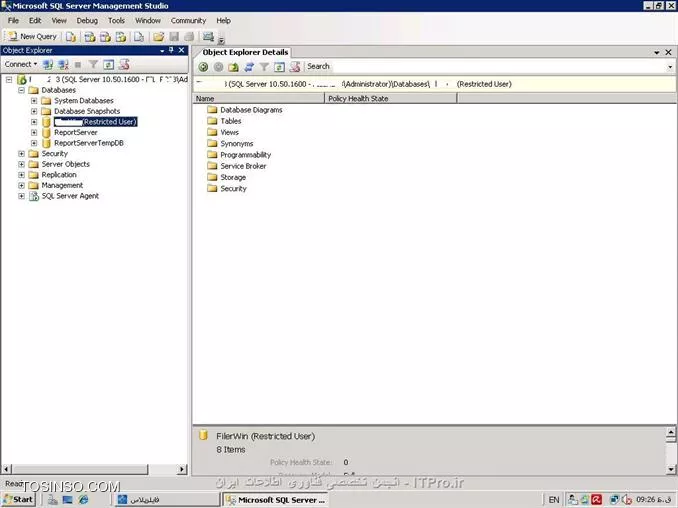Open the Community menu

188,20
